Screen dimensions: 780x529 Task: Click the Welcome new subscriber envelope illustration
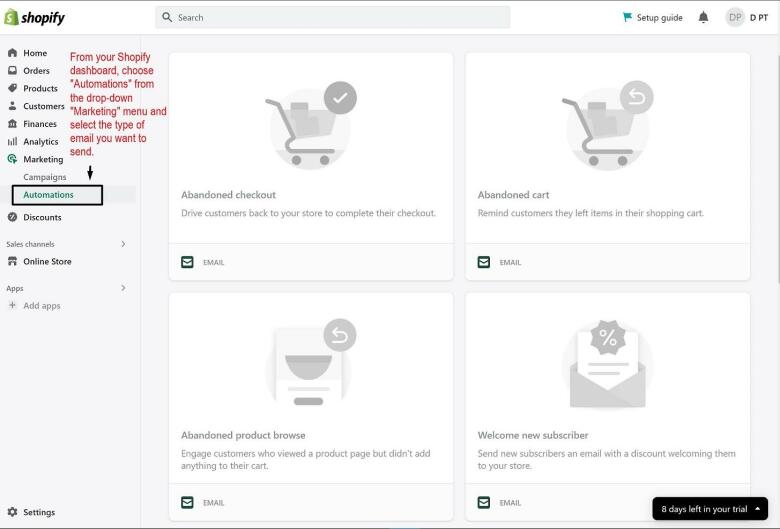(607, 364)
